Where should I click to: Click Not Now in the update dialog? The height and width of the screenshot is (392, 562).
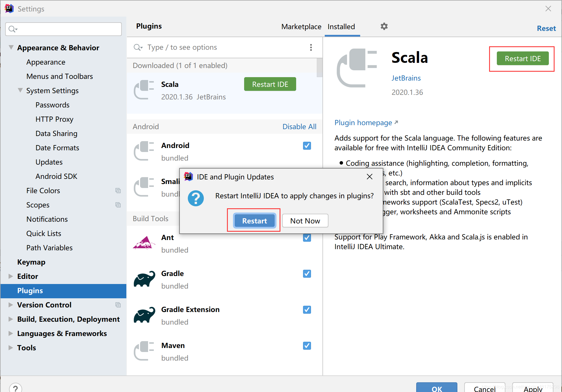[x=305, y=221]
